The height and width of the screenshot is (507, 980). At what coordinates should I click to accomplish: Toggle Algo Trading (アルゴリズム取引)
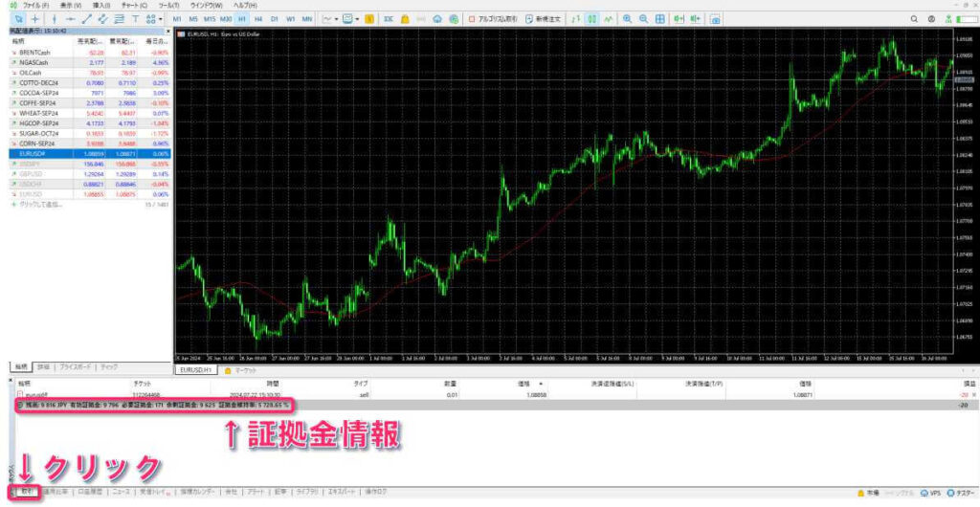tap(491, 19)
